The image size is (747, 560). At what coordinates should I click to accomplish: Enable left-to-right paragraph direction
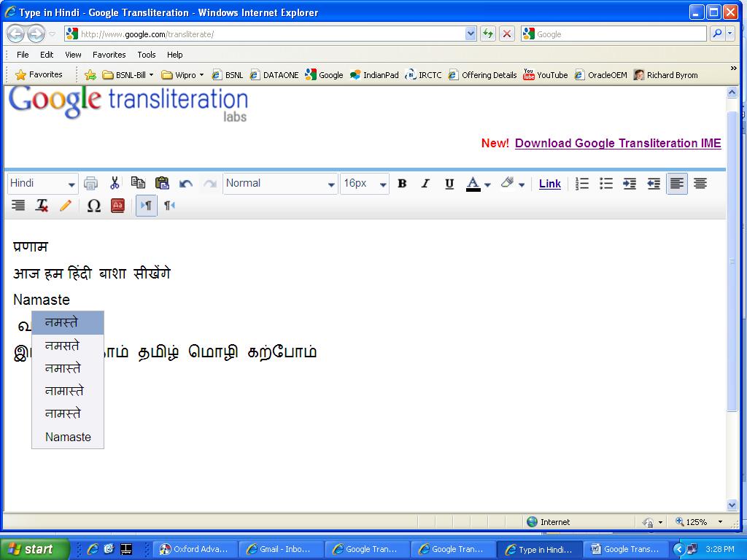[x=146, y=206]
